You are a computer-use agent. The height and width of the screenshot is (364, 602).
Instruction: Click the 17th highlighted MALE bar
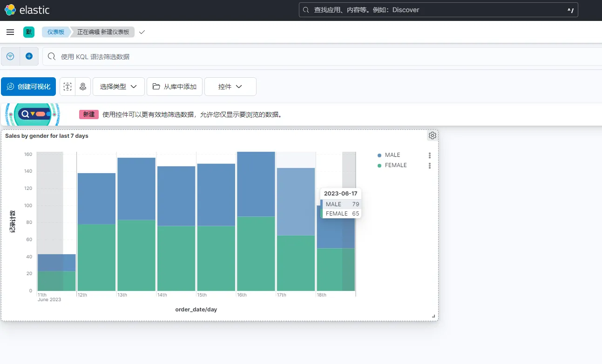(x=296, y=202)
